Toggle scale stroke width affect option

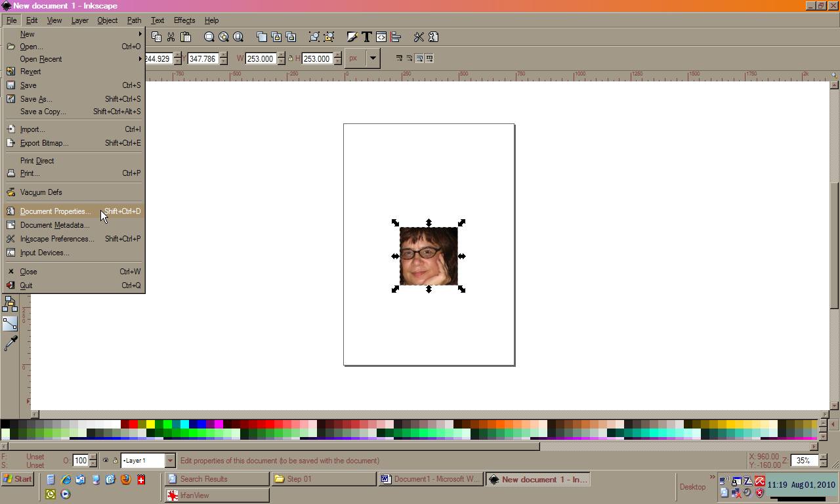point(398,58)
